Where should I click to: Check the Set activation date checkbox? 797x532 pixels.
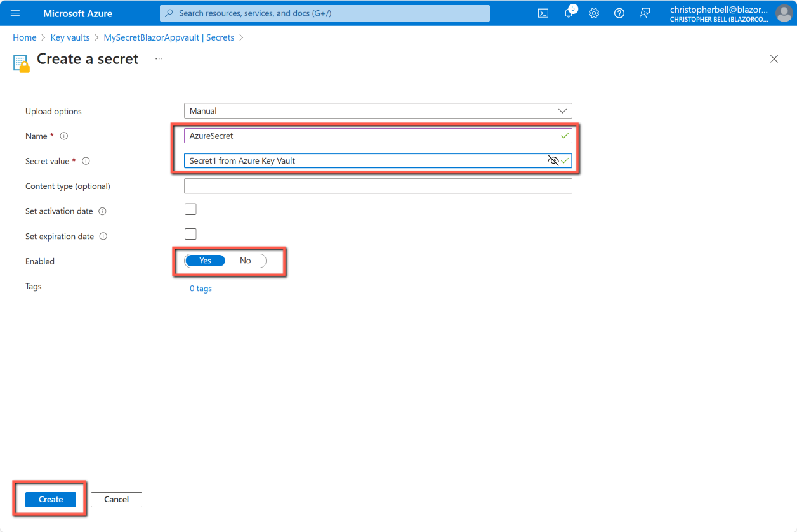click(x=190, y=209)
